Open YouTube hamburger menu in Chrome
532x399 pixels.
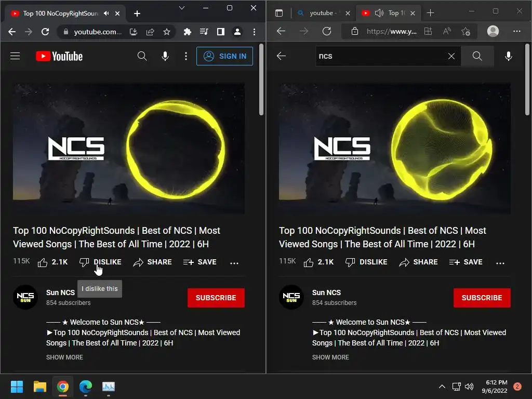click(x=15, y=56)
